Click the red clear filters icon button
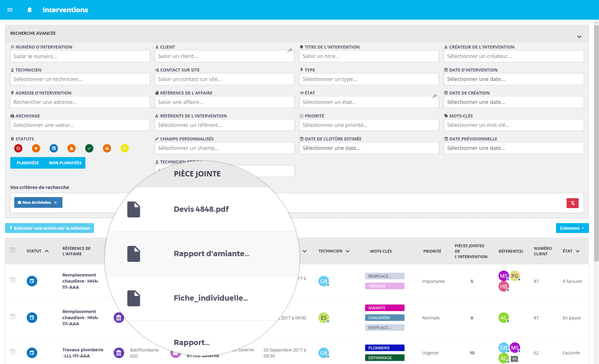 [572, 203]
